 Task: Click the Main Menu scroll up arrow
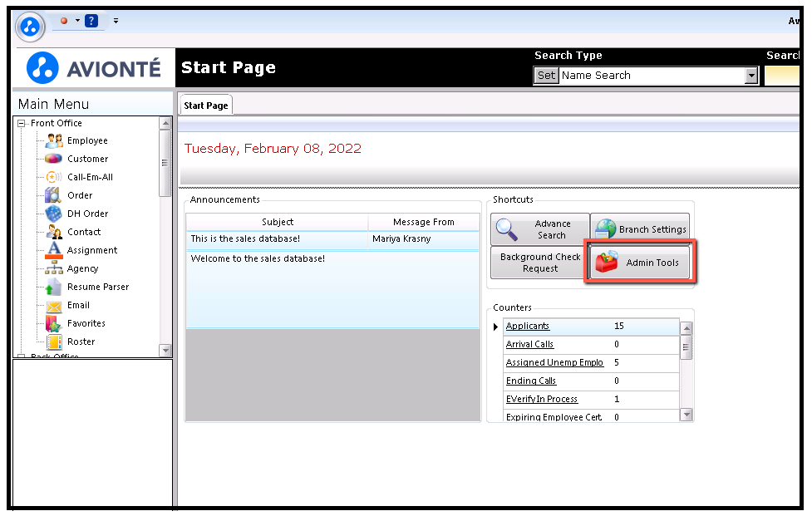[x=165, y=123]
